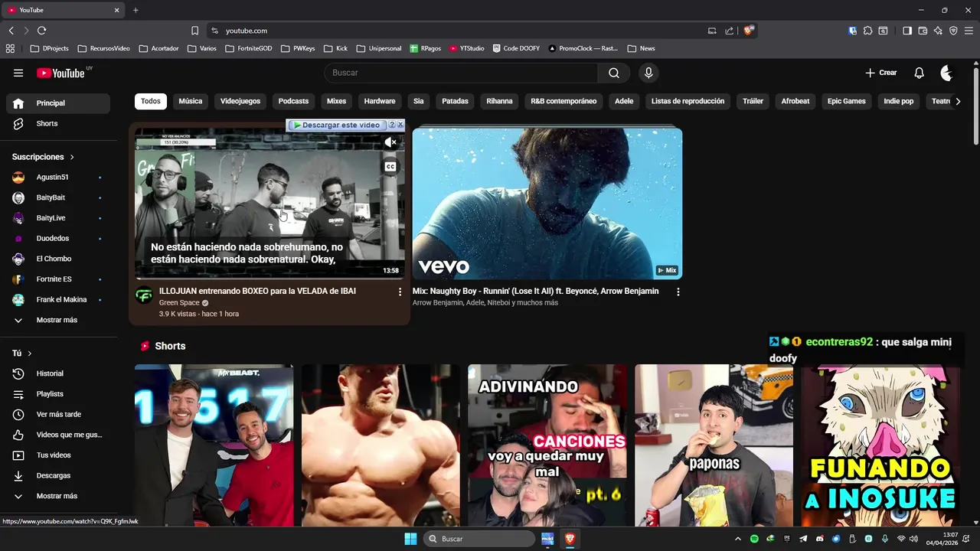The image size is (980, 551).
Task: Click Descargar este video button
Action: coord(337,125)
